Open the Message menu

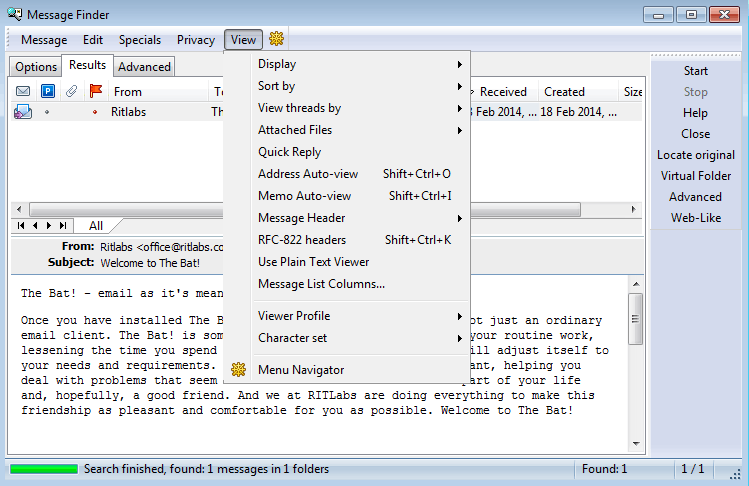coord(44,40)
